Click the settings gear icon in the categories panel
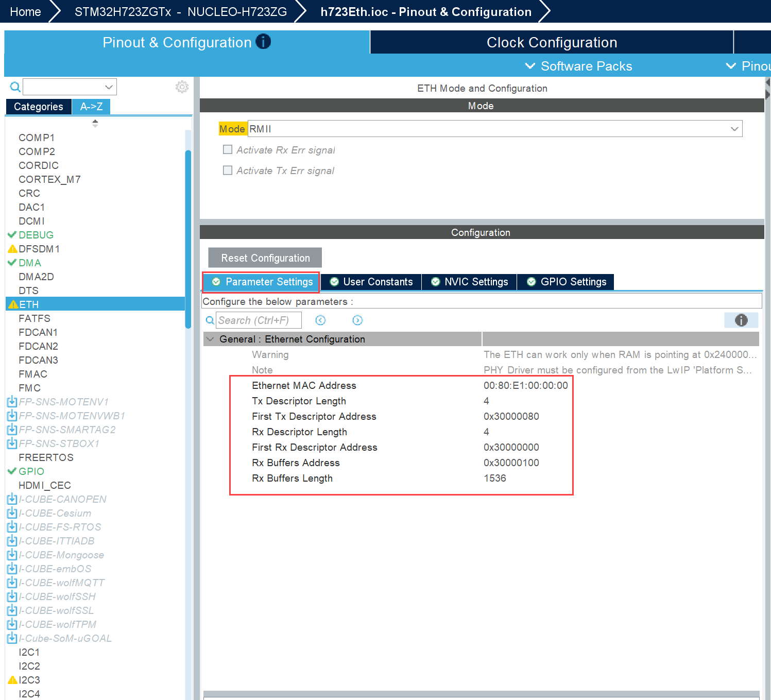The image size is (771, 700). point(182,87)
